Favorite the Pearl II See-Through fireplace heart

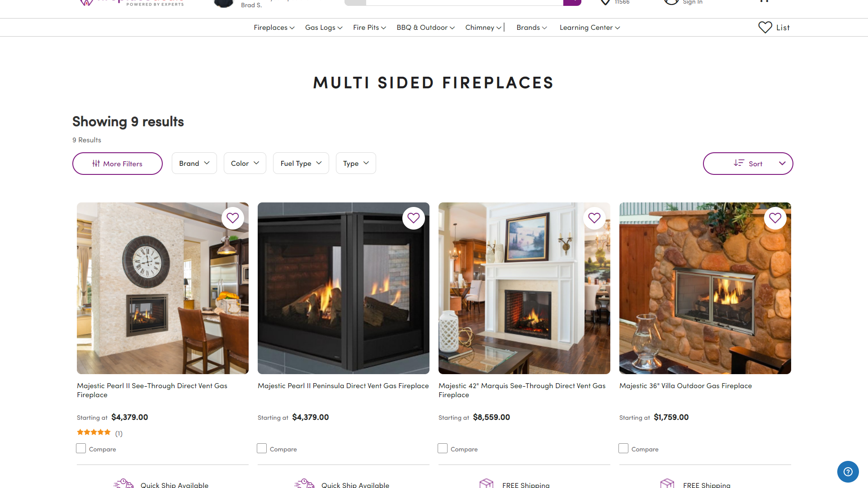[233, 218]
